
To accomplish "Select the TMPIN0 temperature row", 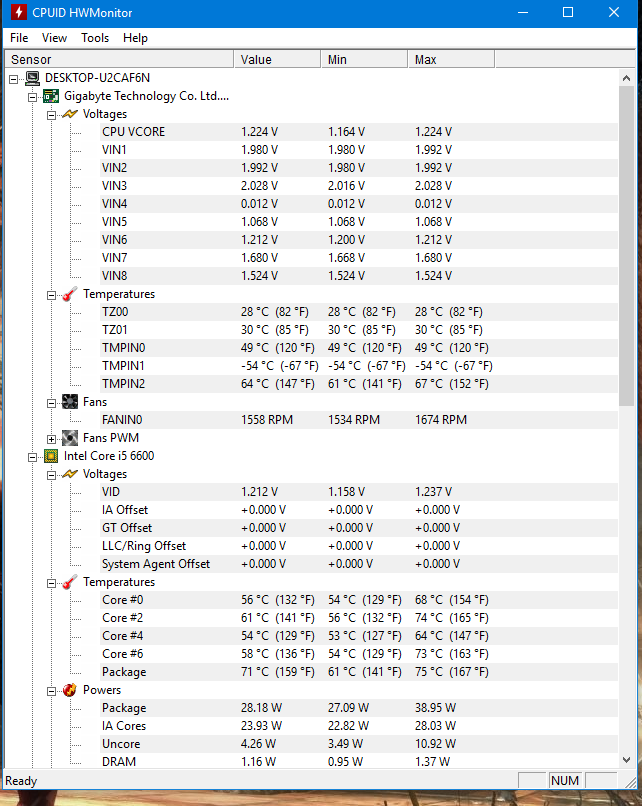I will pyautogui.click(x=359, y=348).
